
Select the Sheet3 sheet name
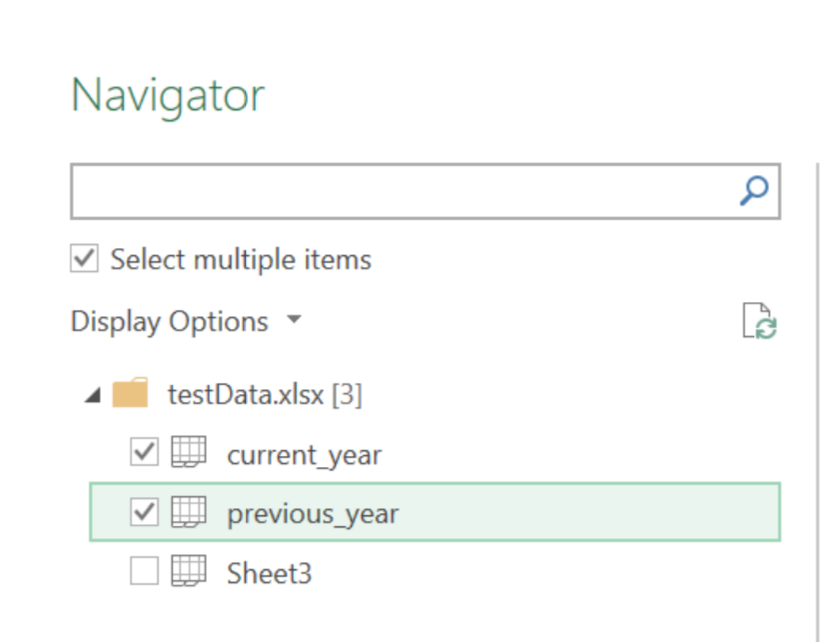pyautogui.click(x=269, y=573)
